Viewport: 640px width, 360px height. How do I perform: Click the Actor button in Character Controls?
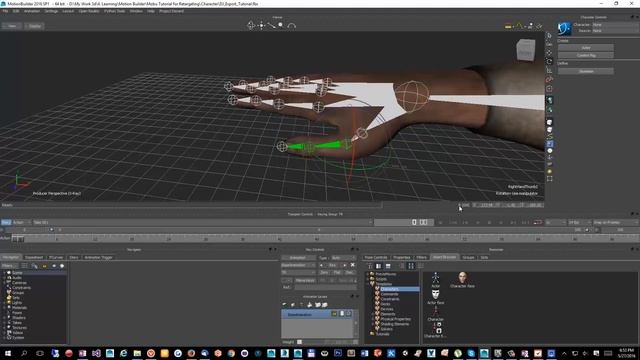(x=586, y=48)
